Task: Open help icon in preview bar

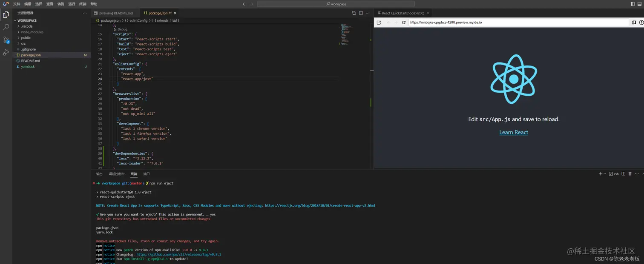Action: [641, 23]
